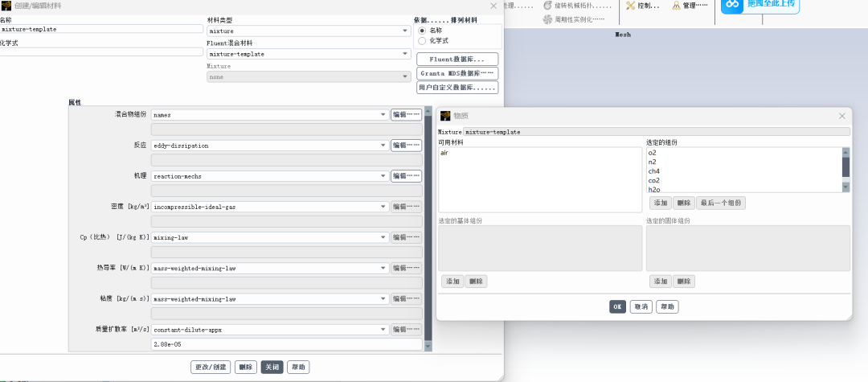Select the 化学式 radio button
This screenshot has width=868, height=382.
423,40
